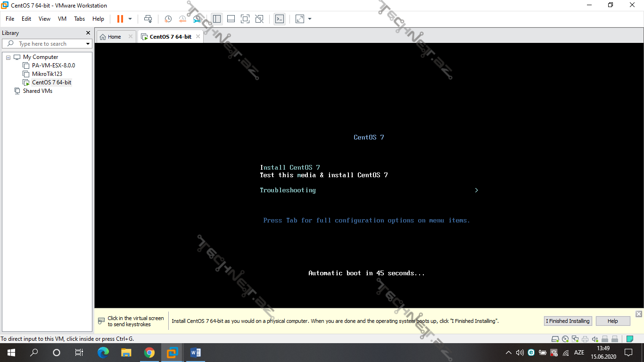This screenshot has height=362, width=644.
Task: Click the Send Ctrl+Alt+Del toolbar icon
Action: point(148,19)
